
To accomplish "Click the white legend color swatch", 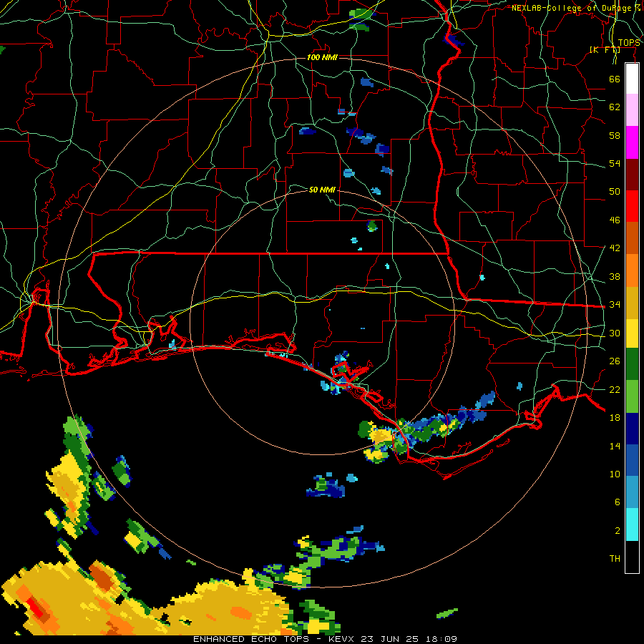I will [632, 79].
